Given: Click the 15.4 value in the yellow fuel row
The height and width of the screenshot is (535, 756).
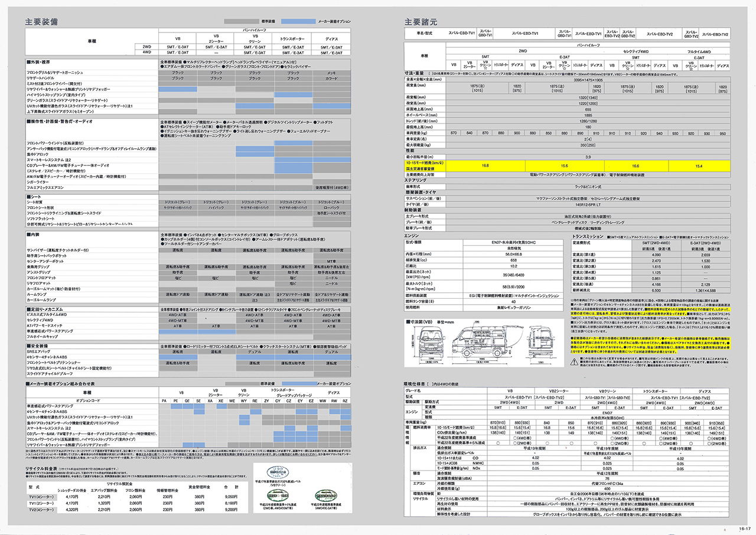Looking at the screenshot, I should (x=699, y=166).
